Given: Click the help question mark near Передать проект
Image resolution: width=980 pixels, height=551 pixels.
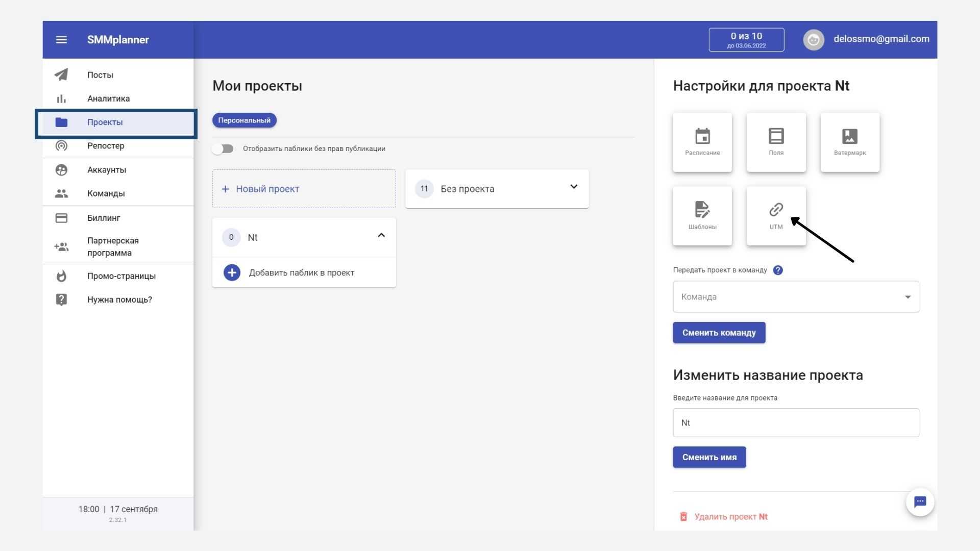Looking at the screenshot, I should point(778,270).
